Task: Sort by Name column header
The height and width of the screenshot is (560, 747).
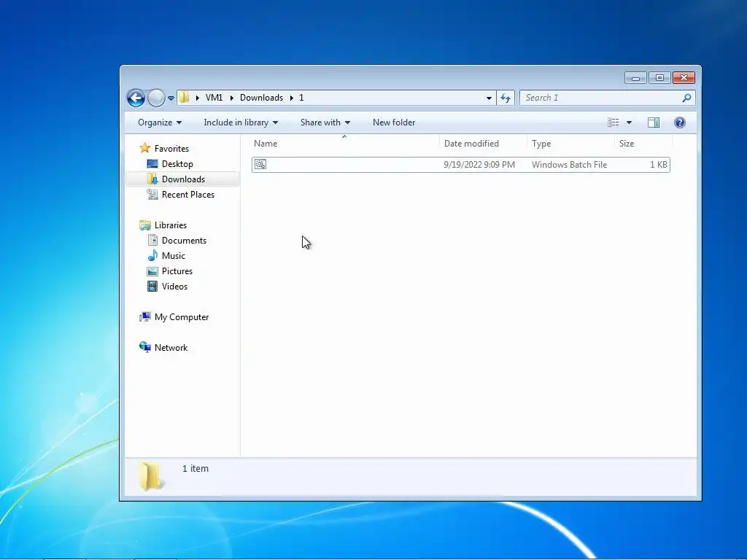Action: pyautogui.click(x=344, y=144)
